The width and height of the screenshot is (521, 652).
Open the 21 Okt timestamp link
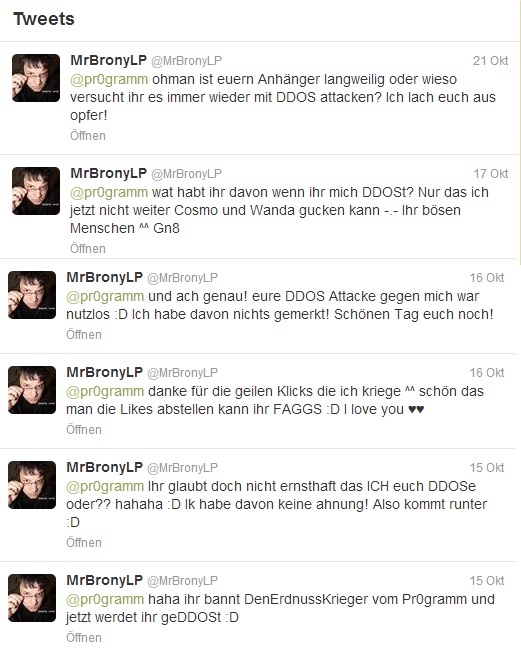491,61
